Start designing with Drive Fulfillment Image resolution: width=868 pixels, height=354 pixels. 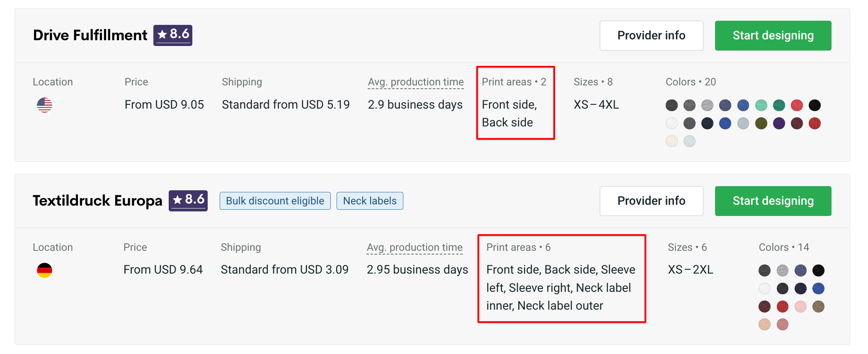click(x=773, y=36)
